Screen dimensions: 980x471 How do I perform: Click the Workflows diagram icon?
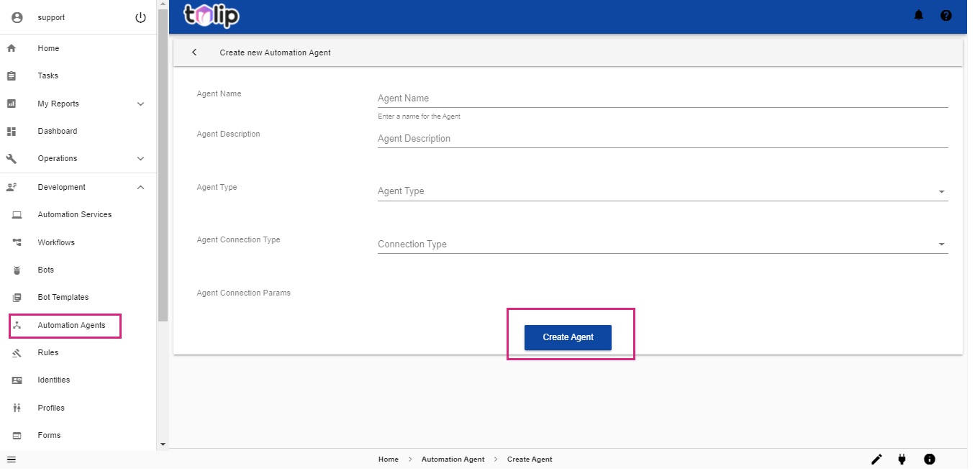(x=17, y=242)
